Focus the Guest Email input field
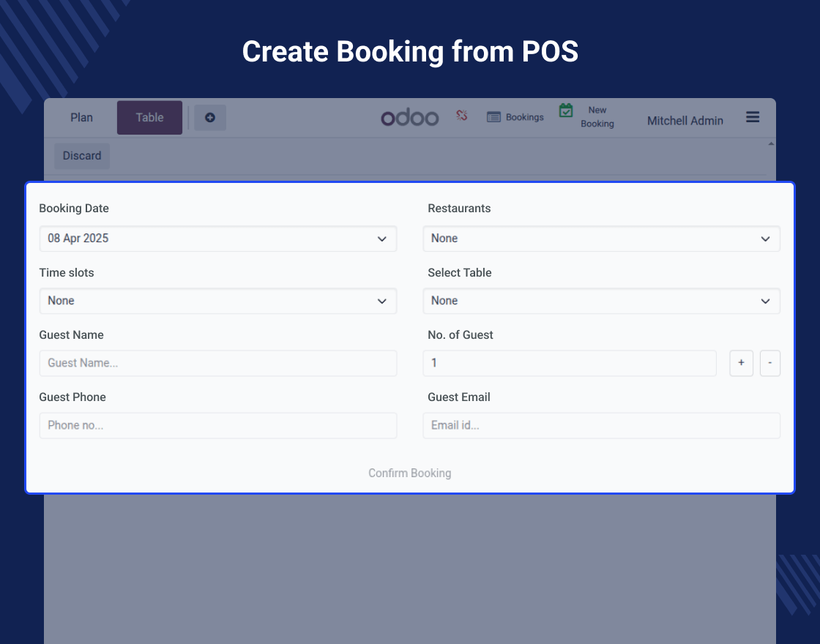This screenshot has width=820, height=644. point(601,425)
